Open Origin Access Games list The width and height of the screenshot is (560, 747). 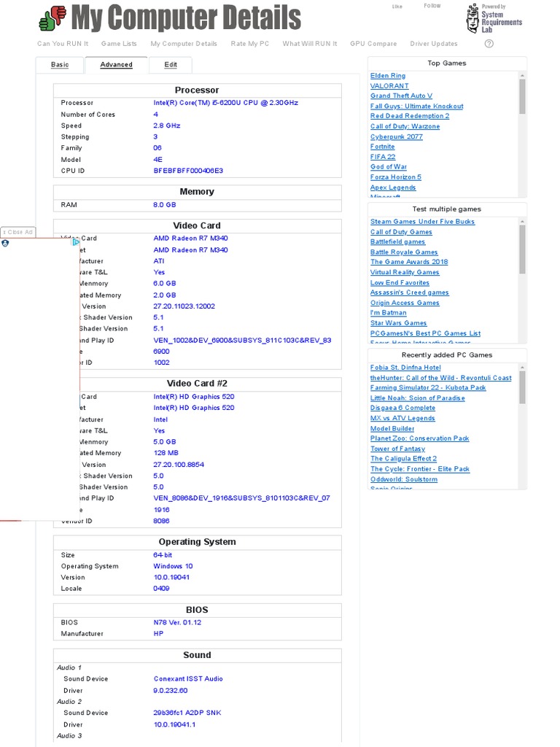405,303
